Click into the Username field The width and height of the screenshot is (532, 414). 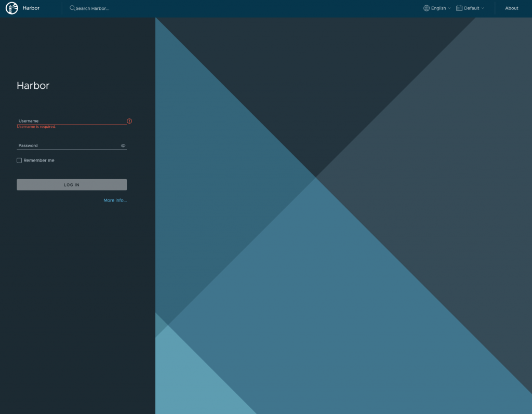coord(72,121)
